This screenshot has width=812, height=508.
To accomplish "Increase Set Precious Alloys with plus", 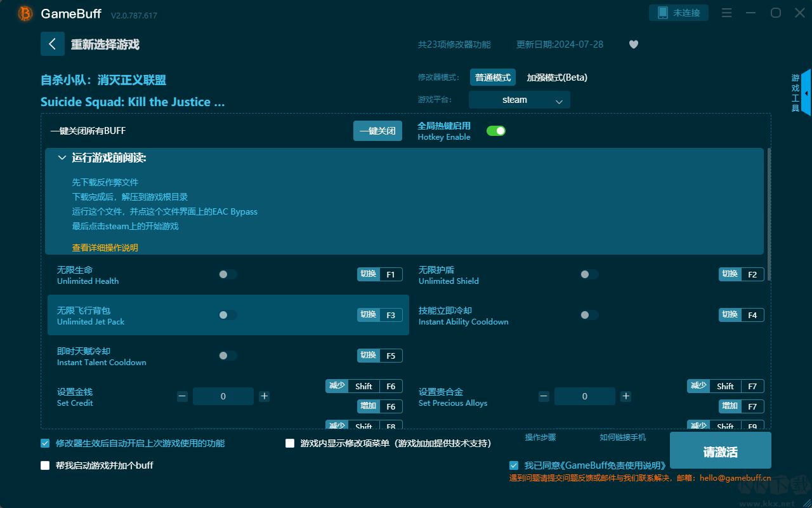I will pos(626,396).
